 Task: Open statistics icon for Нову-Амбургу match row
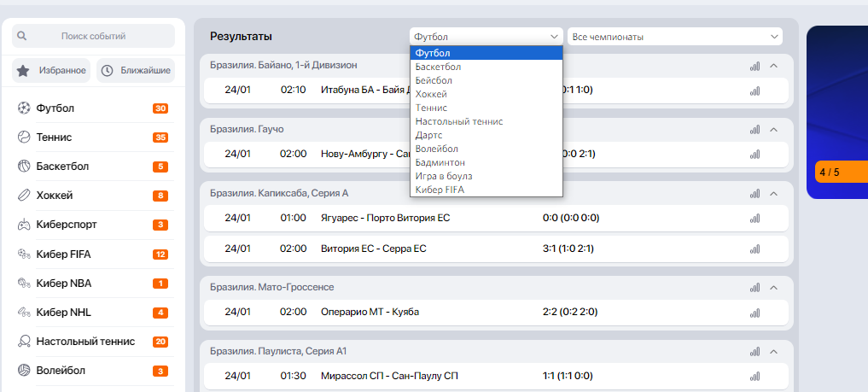point(754,155)
